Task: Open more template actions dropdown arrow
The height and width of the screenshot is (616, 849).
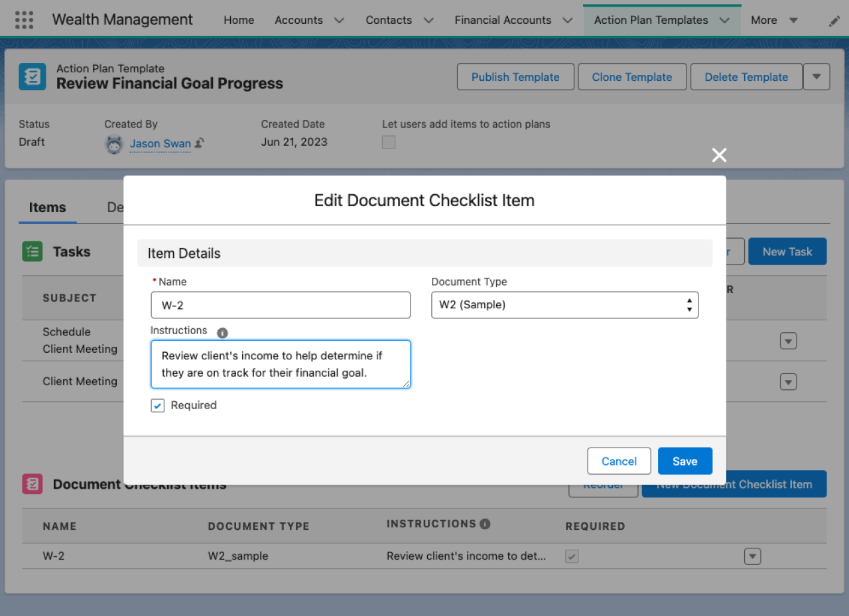Action: (x=816, y=77)
